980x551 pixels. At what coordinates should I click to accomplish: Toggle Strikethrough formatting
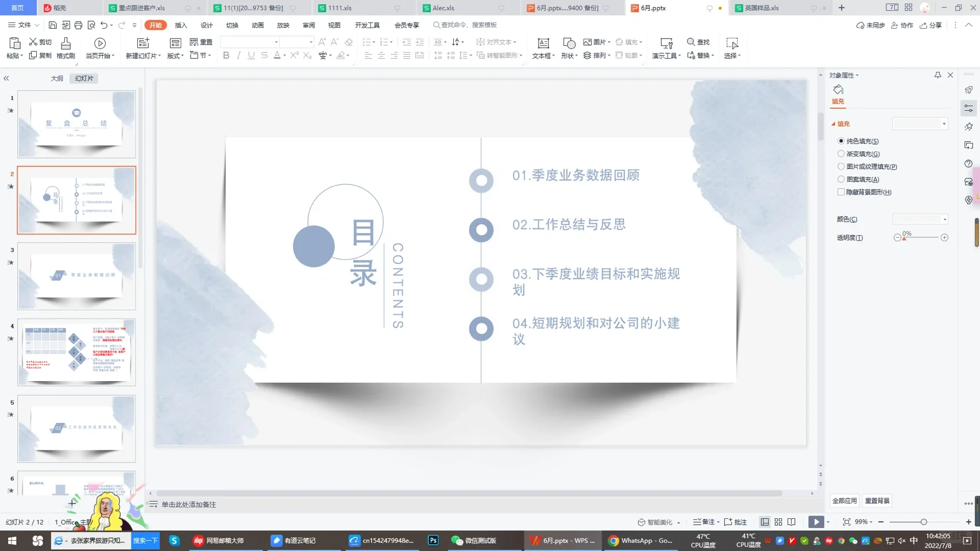(x=264, y=56)
